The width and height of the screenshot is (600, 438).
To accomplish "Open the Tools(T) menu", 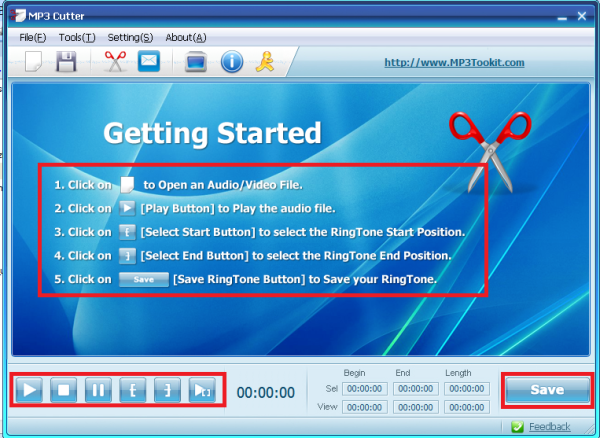I will pos(77,37).
